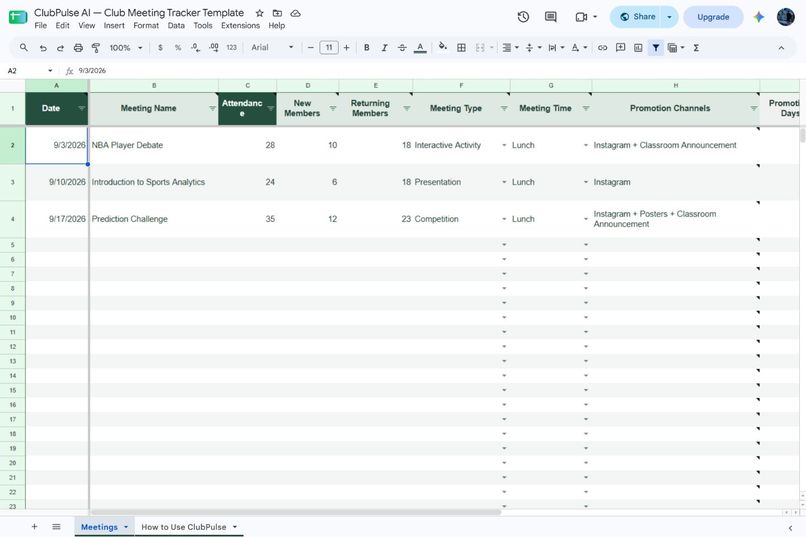View the cloud save status

click(296, 13)
